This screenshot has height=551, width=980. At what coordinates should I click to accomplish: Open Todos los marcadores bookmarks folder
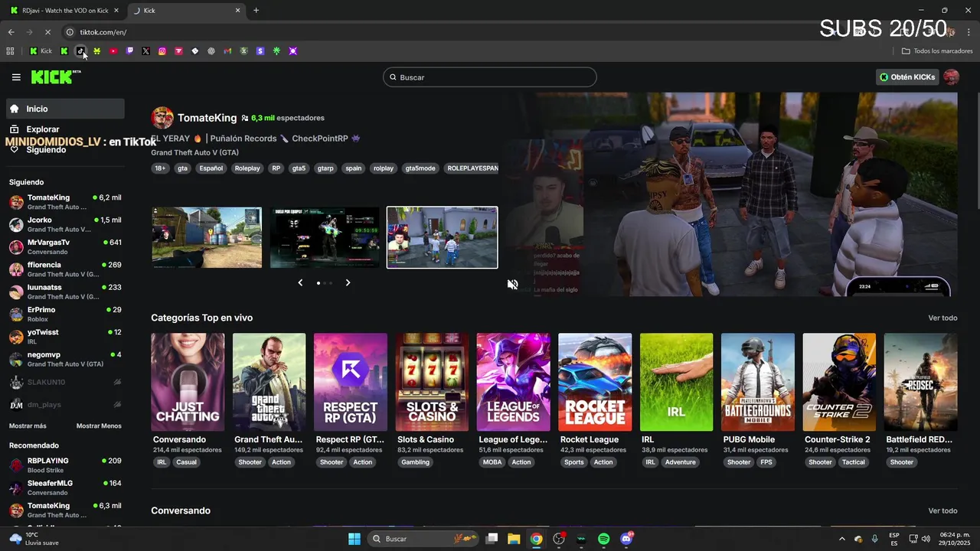pos(937,51)
